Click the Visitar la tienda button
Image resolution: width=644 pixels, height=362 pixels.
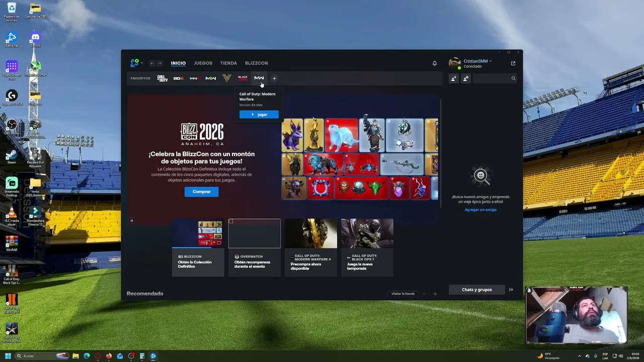click(403, 294)
